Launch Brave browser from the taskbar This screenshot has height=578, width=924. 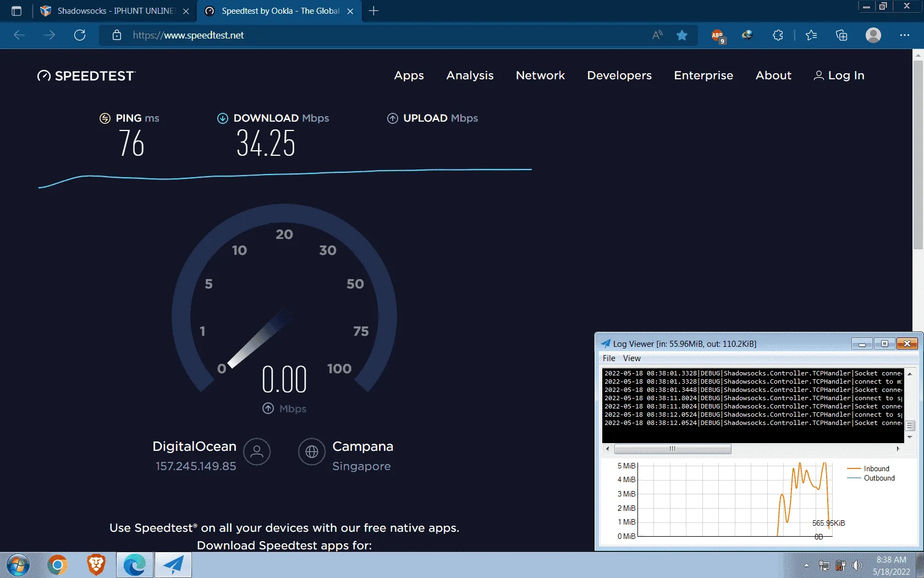[x=96, y=565]
